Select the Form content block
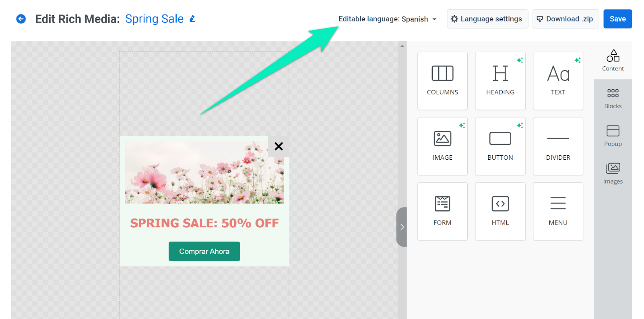644x319 pixels. 442,211
